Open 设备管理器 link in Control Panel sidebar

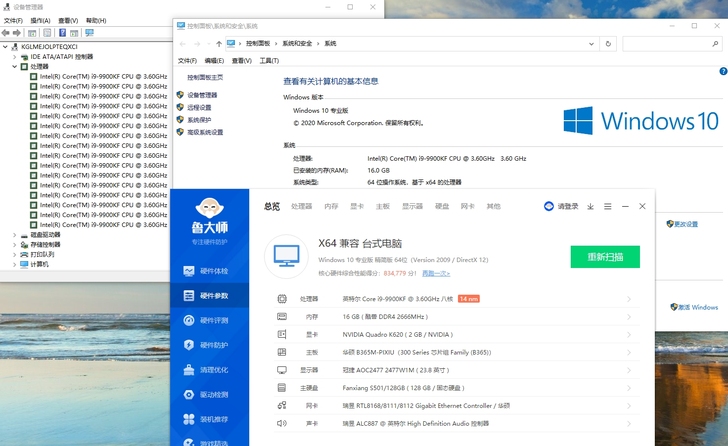[202, 95]
